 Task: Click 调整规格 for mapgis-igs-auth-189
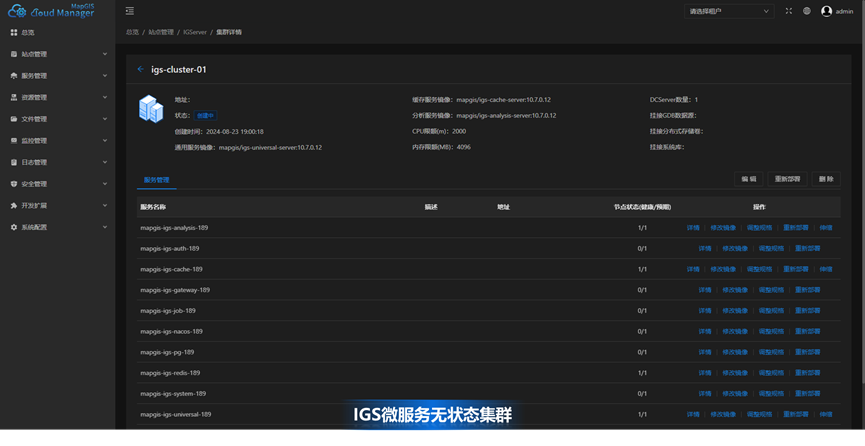pos(771,248)
